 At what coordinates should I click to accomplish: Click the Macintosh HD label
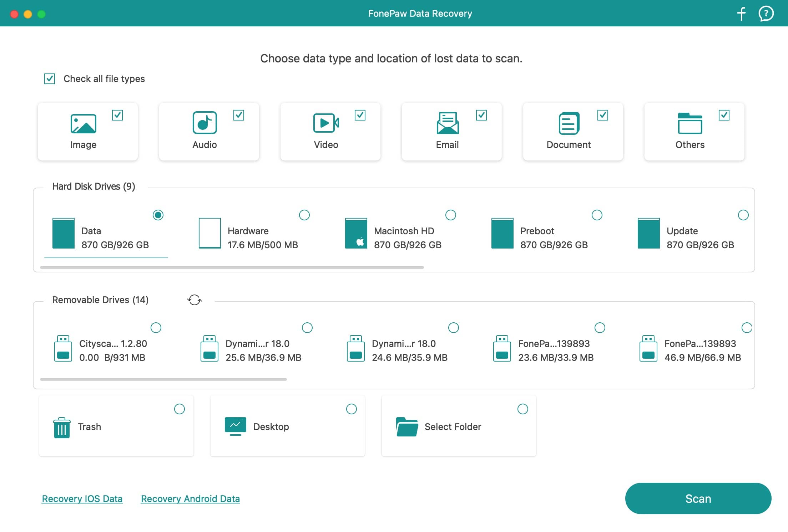pyautogui.click(x=404, y=231)
